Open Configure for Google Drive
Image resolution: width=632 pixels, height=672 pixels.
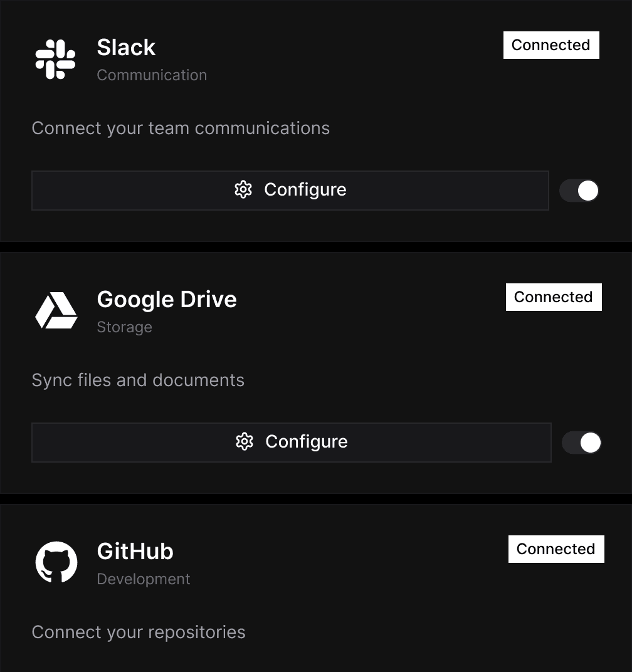(291, 442)
